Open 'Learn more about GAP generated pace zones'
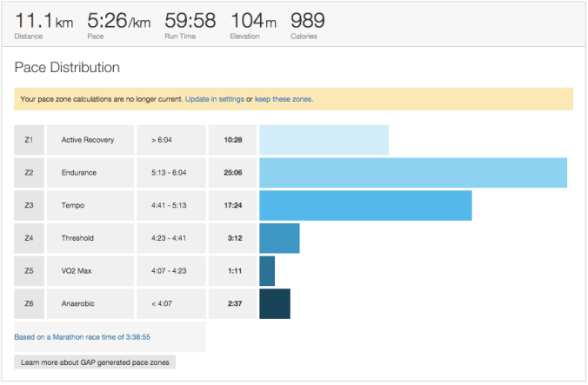Screen dimensions: 588x385 pyautogui.click(x=95, y=362)
